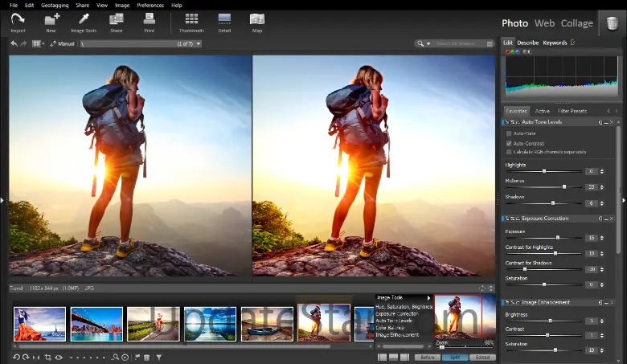627x364 pixels.
Task: Check Calculate RGB-channels separately option
Action: coord(509,151)
